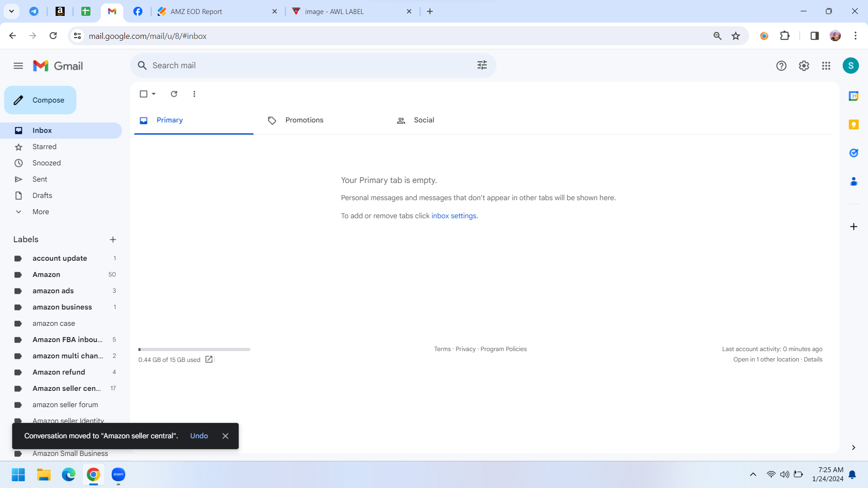Reload the browser page
This screenshot has width=868, height=488.
53,36
